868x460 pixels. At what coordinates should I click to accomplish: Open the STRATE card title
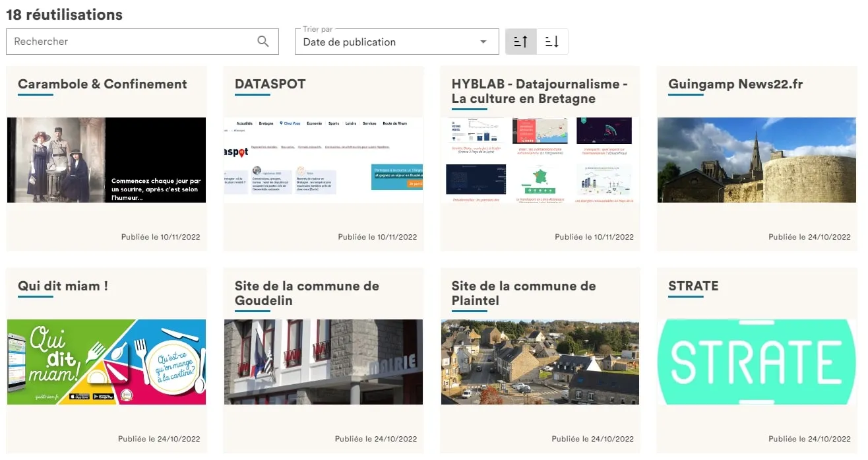tap(693, 286)
